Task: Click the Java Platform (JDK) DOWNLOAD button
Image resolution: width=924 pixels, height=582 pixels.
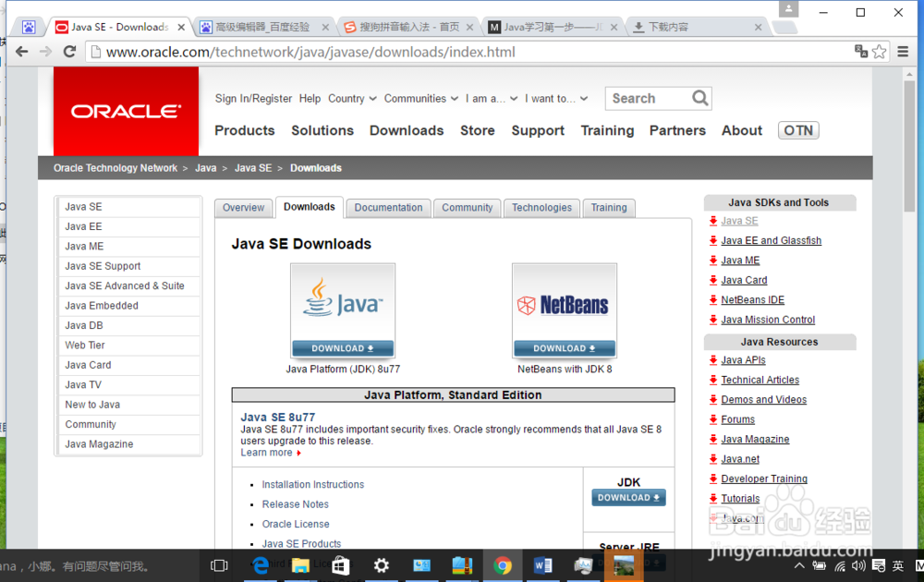Action: click(x=343, y=348)
